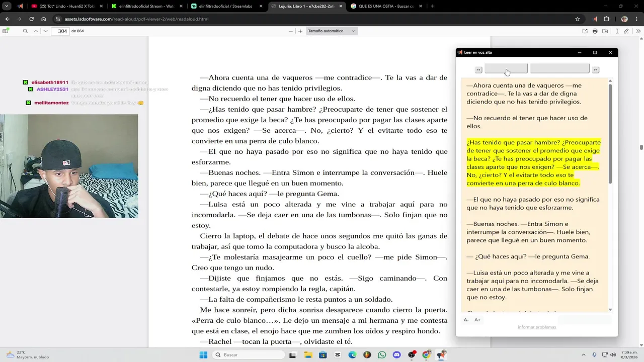Viewport: 644px width, 362px height.
Task: Open the find-in-document search icon
Action: pyautogui.click(x=25, y=31)
